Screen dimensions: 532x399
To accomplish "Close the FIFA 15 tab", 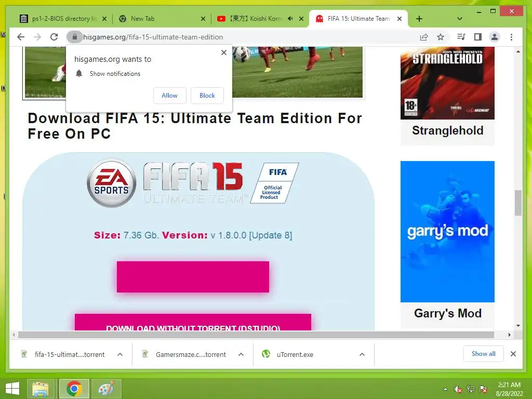I will click(x=400, y=19).
